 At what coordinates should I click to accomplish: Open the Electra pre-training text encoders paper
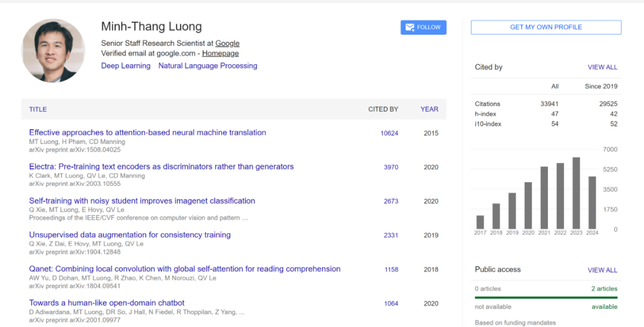[x=161, y=166]
